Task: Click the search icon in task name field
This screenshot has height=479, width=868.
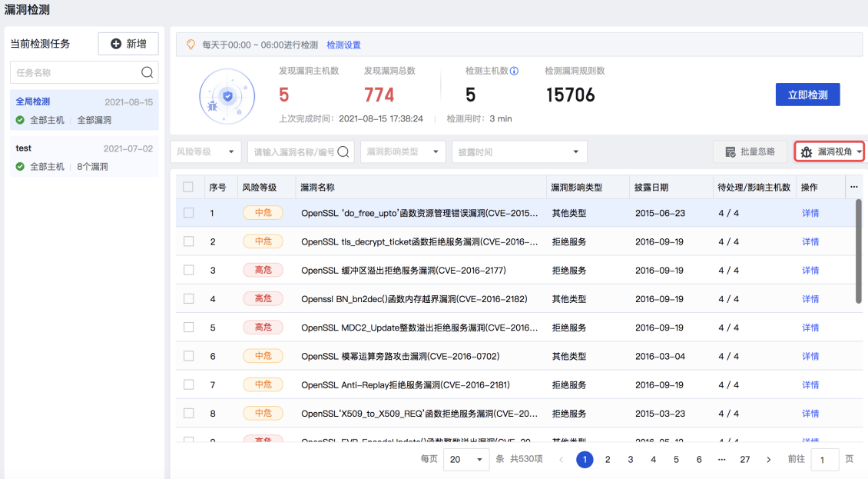Action: point(147,72)
